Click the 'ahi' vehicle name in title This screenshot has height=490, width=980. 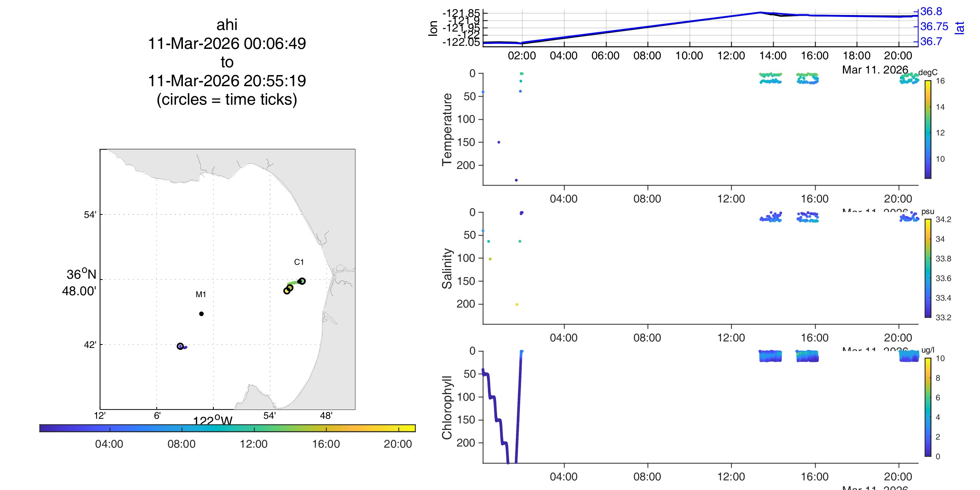click(227, 25)
